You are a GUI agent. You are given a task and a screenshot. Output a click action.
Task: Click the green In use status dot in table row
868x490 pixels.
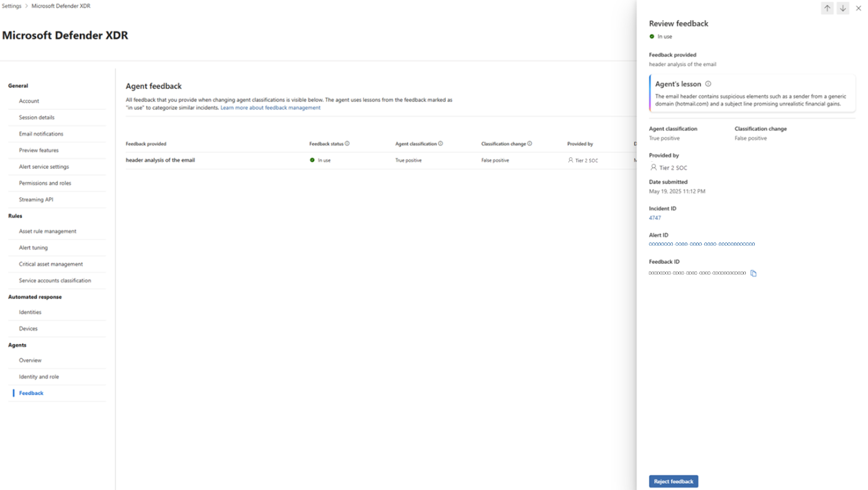[x=312, y=160]
